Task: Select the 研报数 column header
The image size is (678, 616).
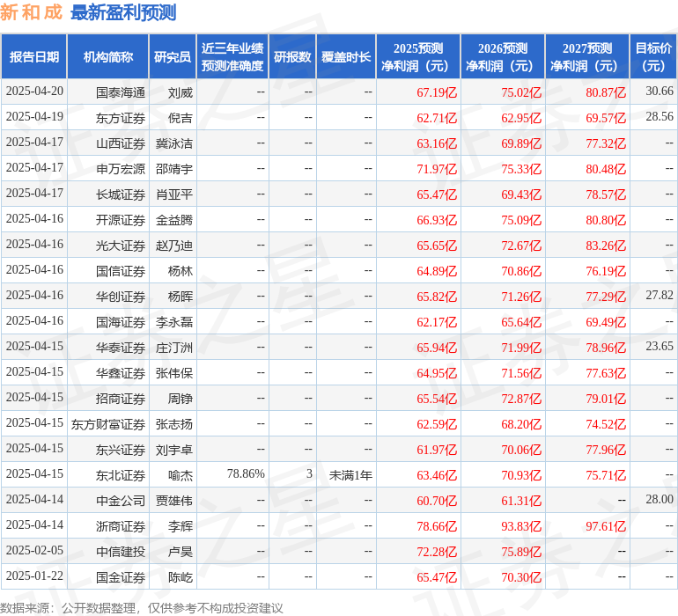Action: 292,57
